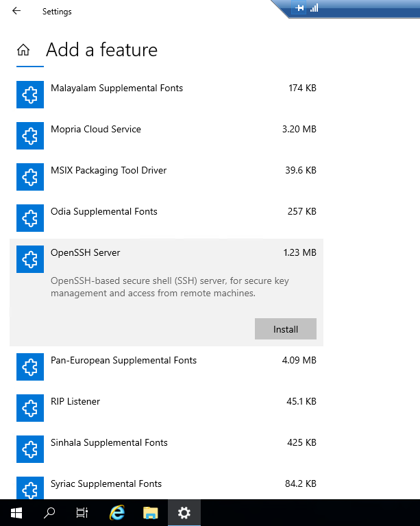Image resolution: width=420 pixels, height=526 pixels.
Task: Select RIP Listener feature name
Action: click(75, 402)
